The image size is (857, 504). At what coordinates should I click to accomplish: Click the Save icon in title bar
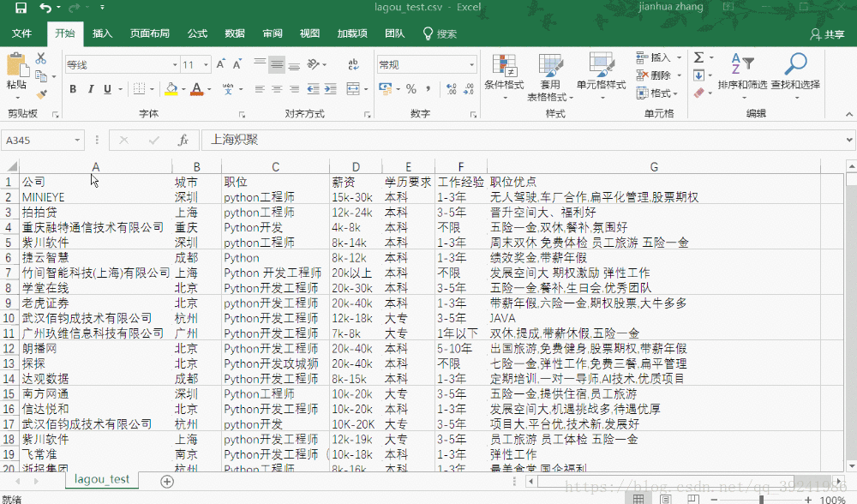tap(21, 8)
